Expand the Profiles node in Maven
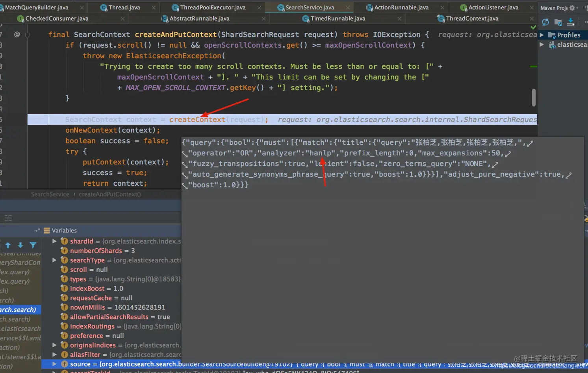 [542, 35]
